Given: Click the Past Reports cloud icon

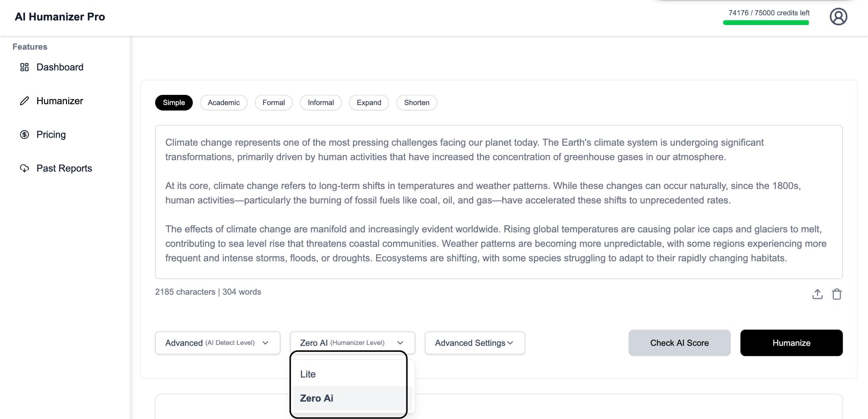Looking at the screenshot, I should (25, 168).
